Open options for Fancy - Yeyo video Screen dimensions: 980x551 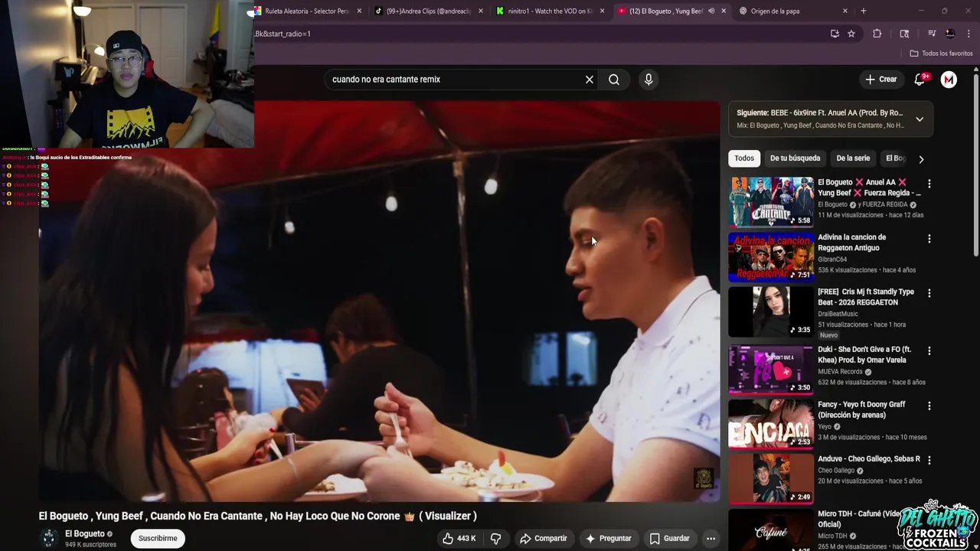click(929, 406)
